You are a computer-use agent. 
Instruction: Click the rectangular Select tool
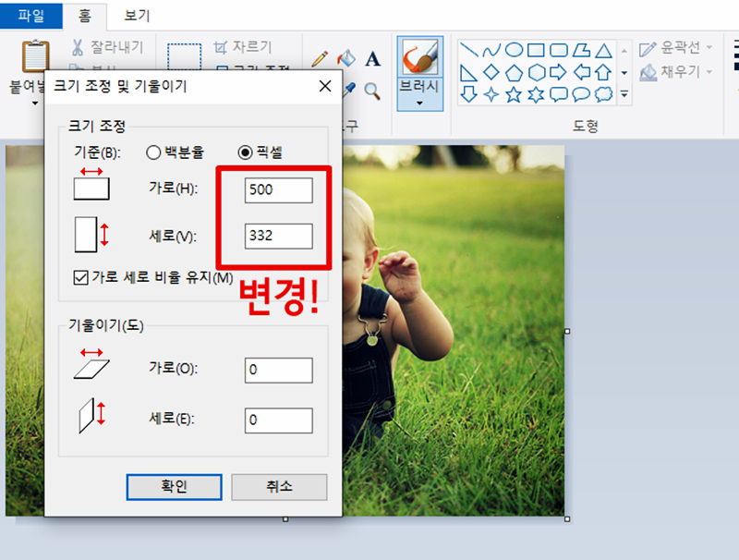[x=184, y=56]
